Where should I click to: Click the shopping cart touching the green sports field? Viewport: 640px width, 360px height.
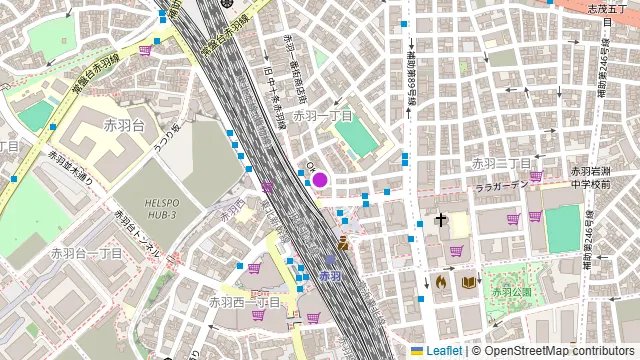tap(535, 216)
